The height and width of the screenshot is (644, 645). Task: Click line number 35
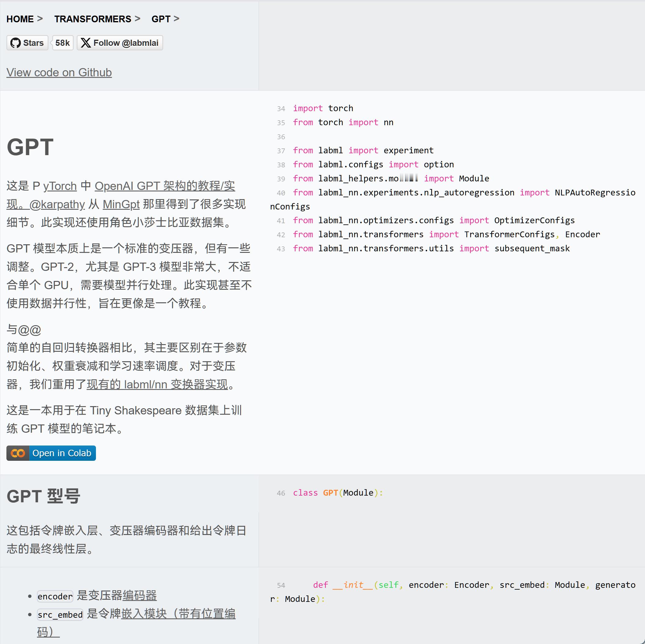[x=281, y=123]
